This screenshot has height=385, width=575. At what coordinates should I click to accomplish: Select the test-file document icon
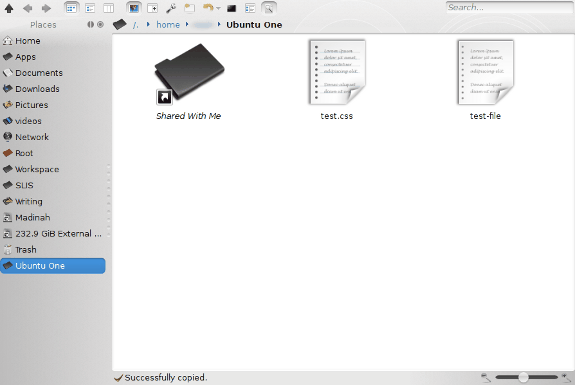(x=486, y=73)
